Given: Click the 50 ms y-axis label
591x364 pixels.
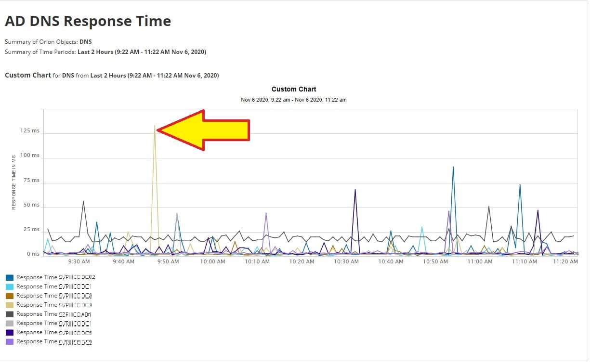Looking at the screenshot, I should click(x=32, y=205).
